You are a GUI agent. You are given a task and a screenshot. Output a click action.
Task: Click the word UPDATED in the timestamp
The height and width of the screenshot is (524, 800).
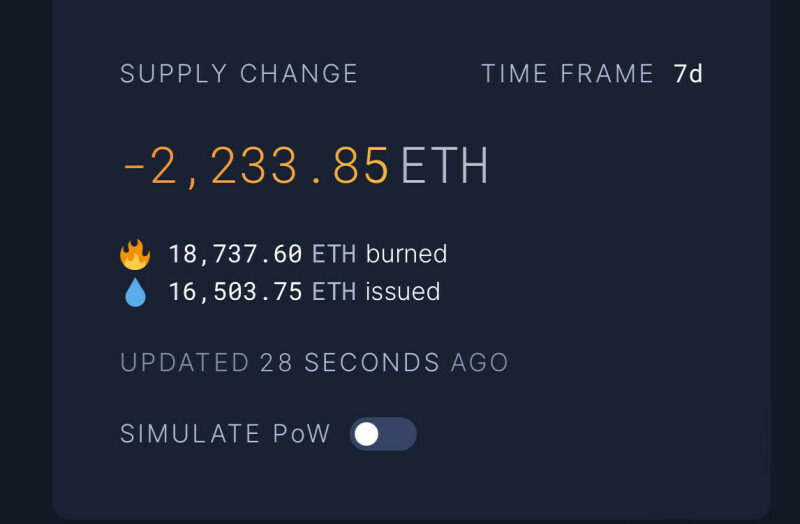pyautogui.click(x=184, y=362)
